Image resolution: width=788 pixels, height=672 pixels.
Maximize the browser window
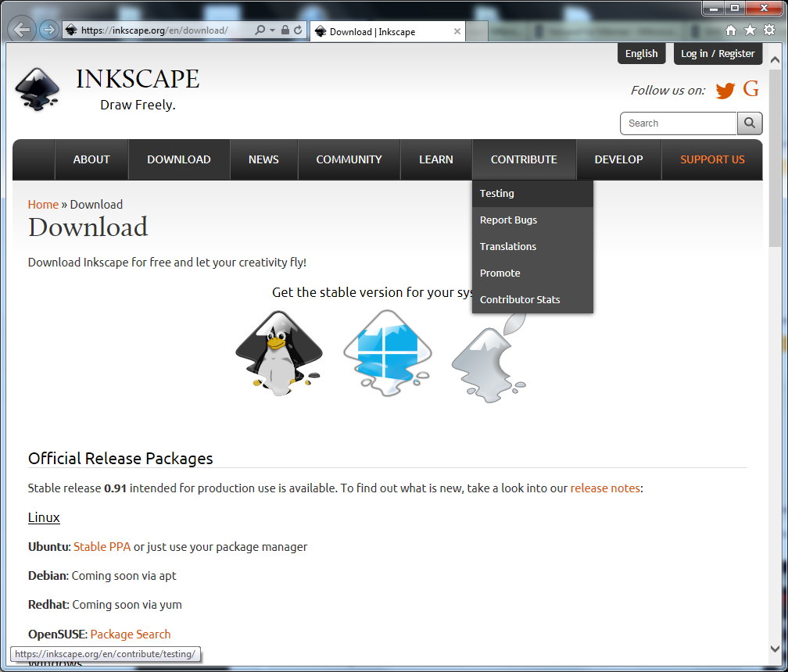pos(735,8)
